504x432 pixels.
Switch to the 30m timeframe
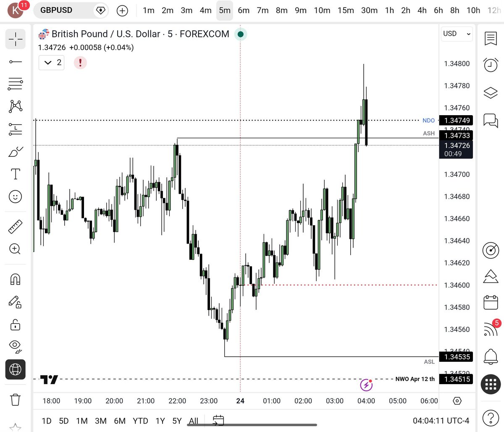click(x=369, y=11)
